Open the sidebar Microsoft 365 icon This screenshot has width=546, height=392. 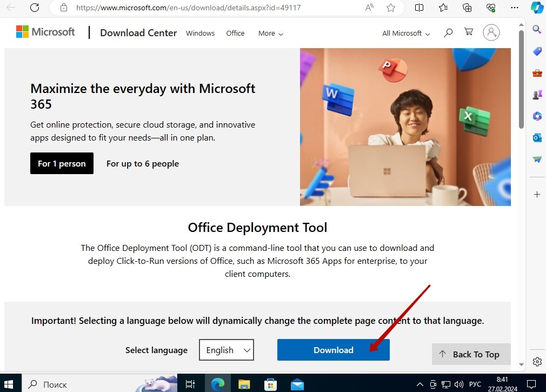click(x=537, y=116)
